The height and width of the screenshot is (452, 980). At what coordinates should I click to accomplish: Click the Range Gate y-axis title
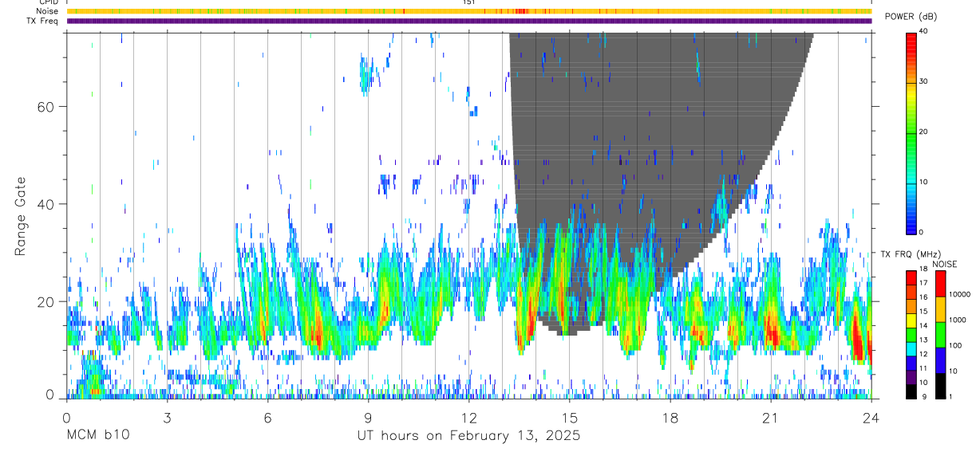21,217
